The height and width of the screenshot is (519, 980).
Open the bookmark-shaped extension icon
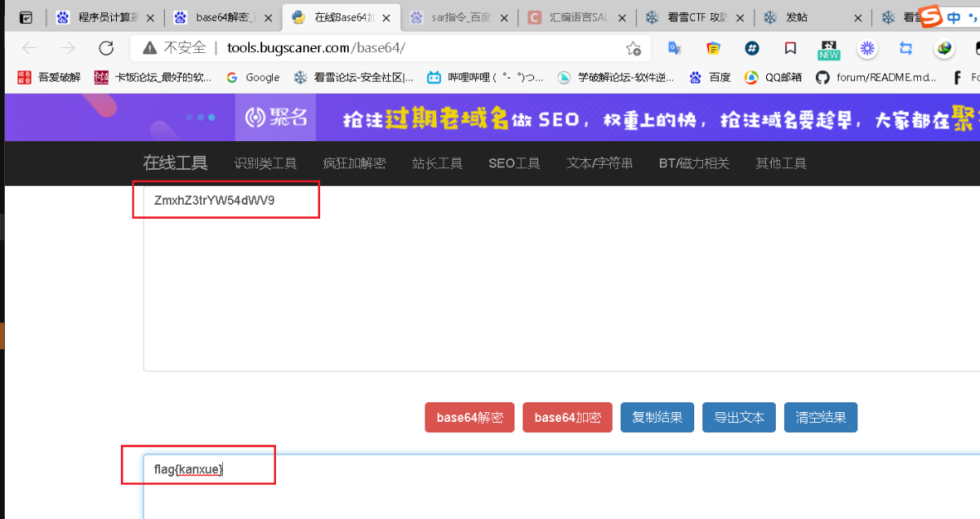coord(791,48)
